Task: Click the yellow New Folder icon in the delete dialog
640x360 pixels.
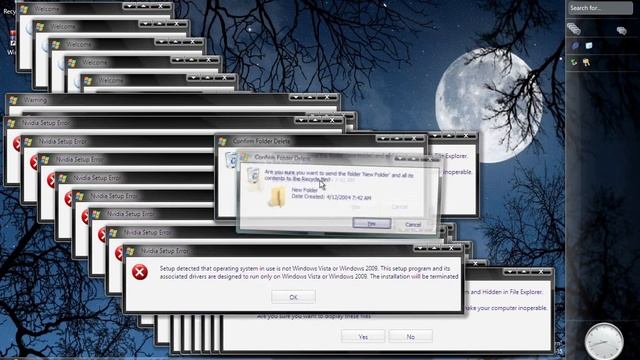Action: (277, 197)
